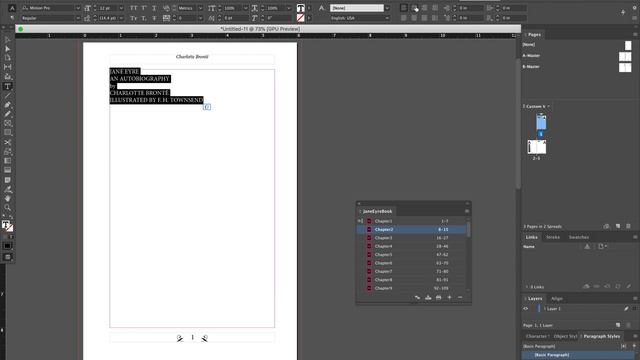Screen dimensions: 640x360
Task: Select the highlighted [Basic Paragraph] style
Action: point(577,355)
